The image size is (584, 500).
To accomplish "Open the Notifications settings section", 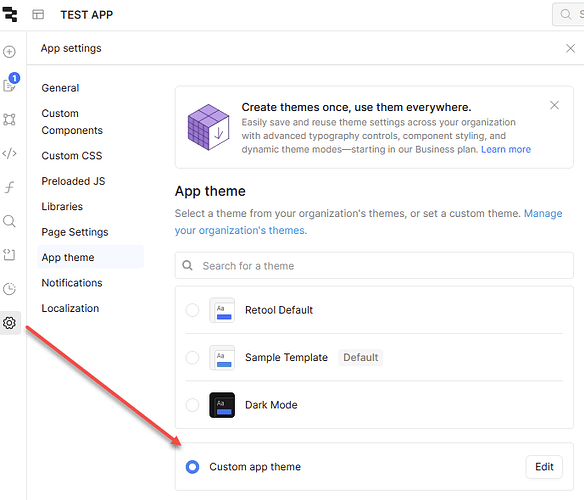I will click(x=72, y=283).
